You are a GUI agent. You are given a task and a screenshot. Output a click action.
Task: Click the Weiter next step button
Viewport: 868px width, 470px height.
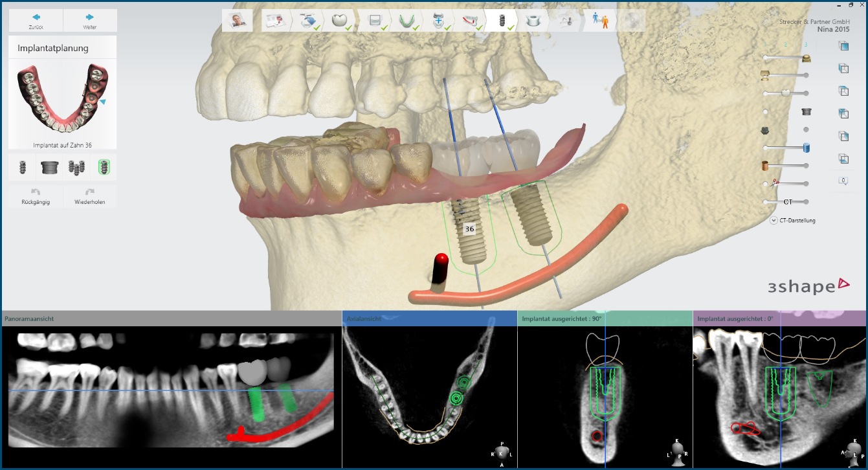[90, 20]
